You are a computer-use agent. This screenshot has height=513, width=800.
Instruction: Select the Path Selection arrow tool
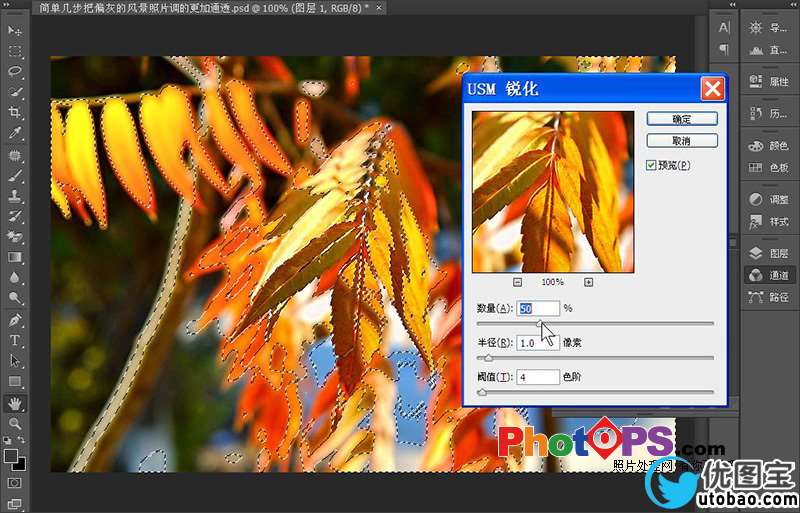coord(15,361)
